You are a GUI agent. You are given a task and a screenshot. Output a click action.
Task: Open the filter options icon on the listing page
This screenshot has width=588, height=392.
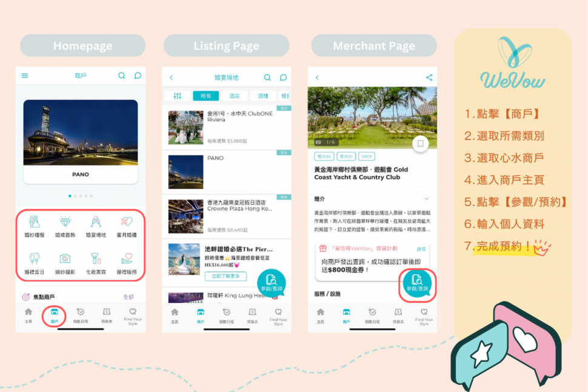[x=178, y=95]
